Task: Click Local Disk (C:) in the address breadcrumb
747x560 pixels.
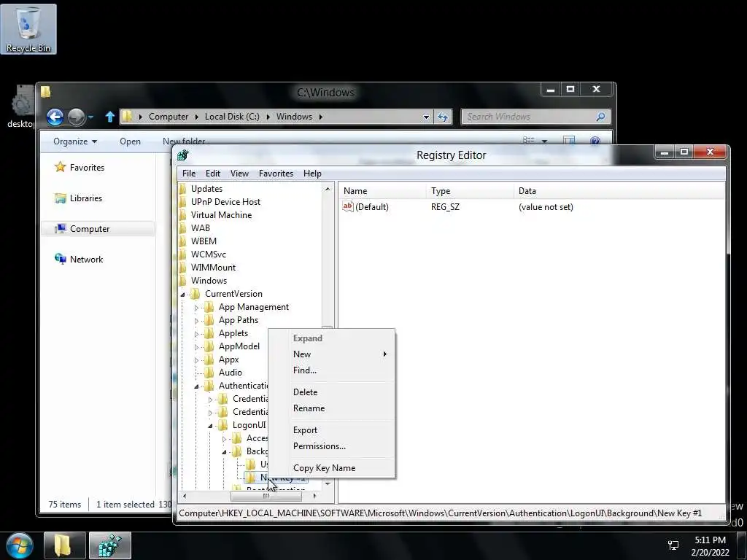Action: [232, 117]
